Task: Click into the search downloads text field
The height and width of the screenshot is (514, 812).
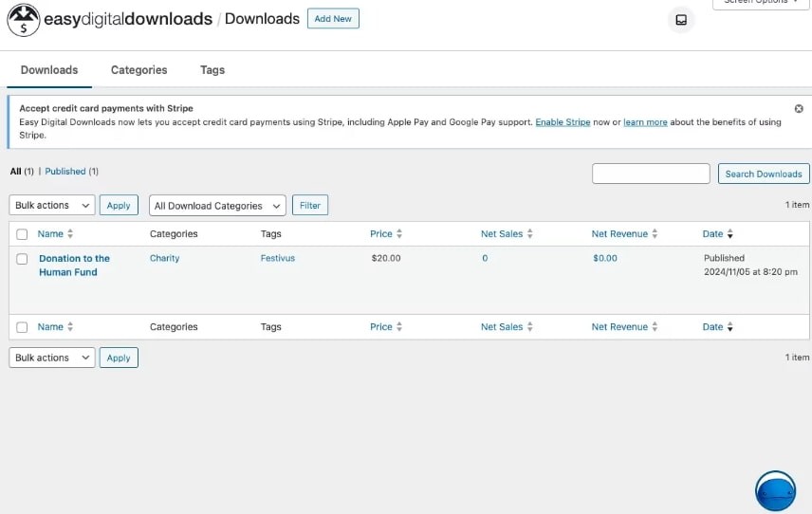Action: pyautogui.click(x=651, y=174)
